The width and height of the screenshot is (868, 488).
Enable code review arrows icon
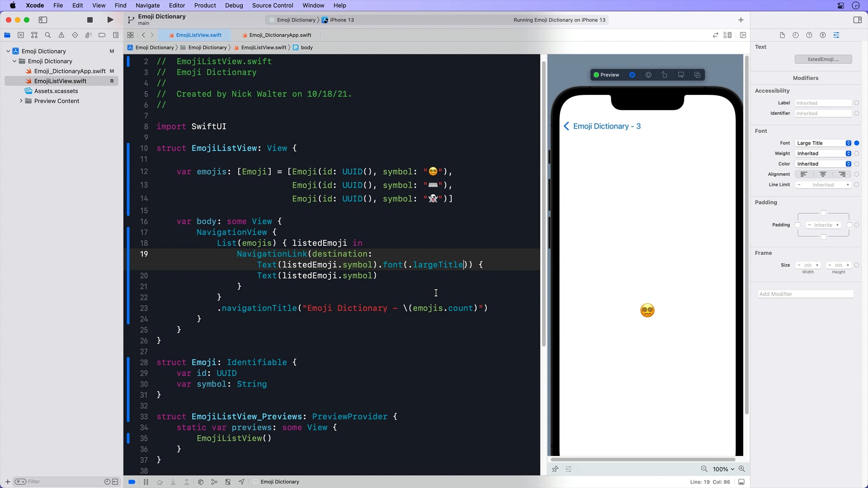click(x=716, y=35)
